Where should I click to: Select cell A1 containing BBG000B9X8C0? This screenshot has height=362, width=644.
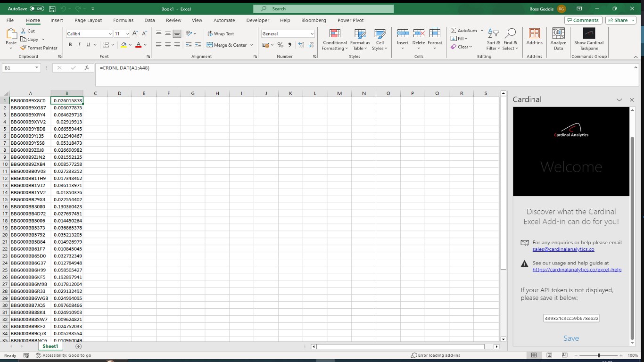pos(30,100)
